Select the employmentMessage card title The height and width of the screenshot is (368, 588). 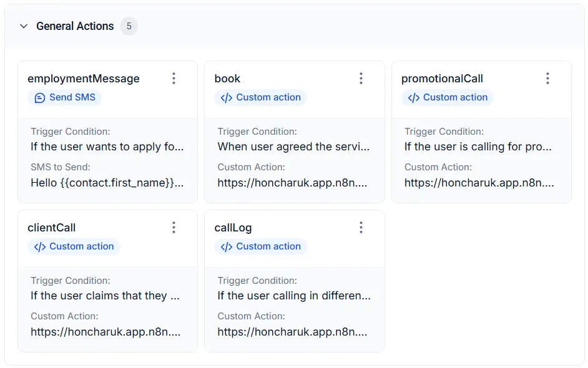point(84,79)
